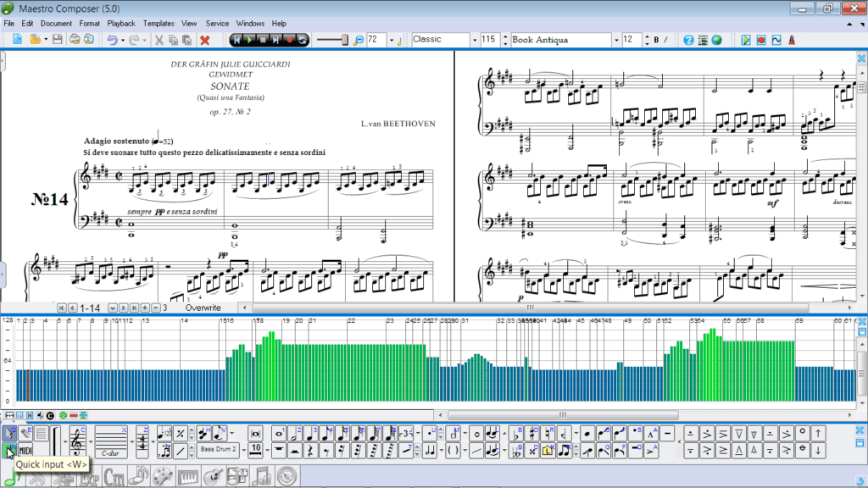The height and width of the screenshot is (488, 868).
Task: Toggle the triplet tuplet button
Action: point(406,433)
